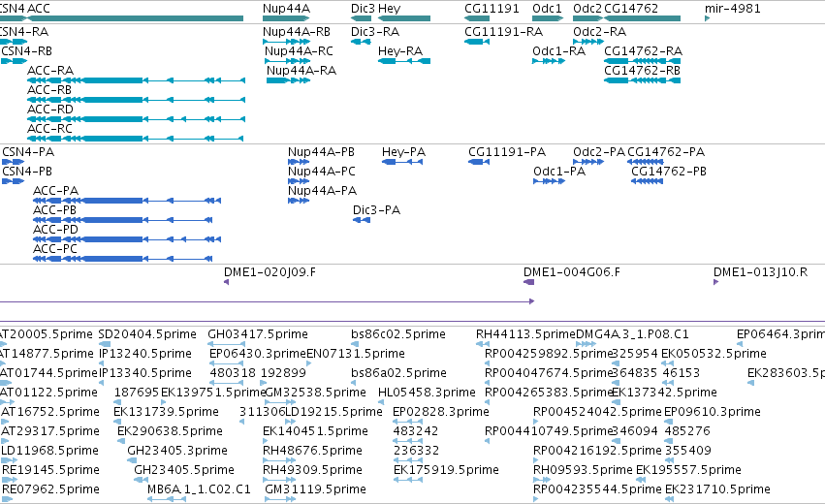Viewport: 825px width, 504px height.
Task: Click the Dic3-RA transcript label
Action: tap(375, 32)
